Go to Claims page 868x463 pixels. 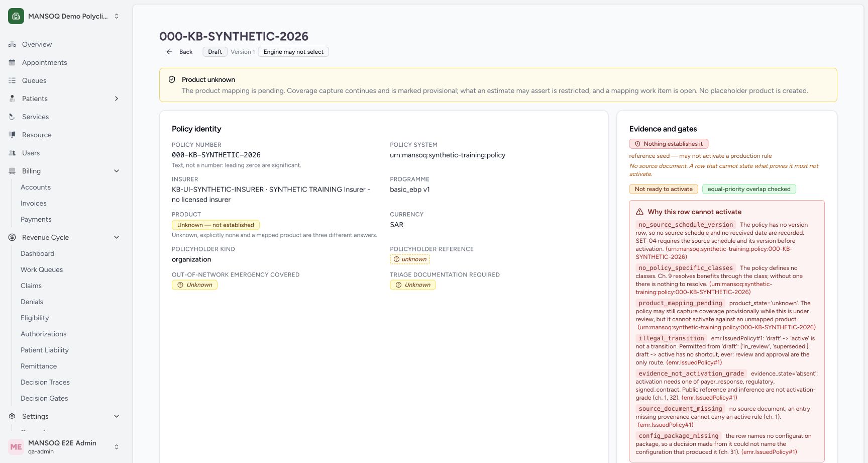pos(31,286)
